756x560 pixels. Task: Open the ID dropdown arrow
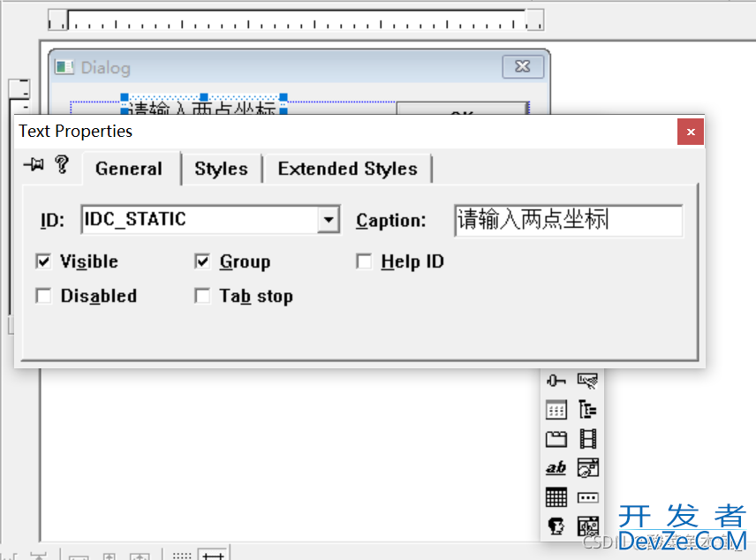click(x=329, y=220)
